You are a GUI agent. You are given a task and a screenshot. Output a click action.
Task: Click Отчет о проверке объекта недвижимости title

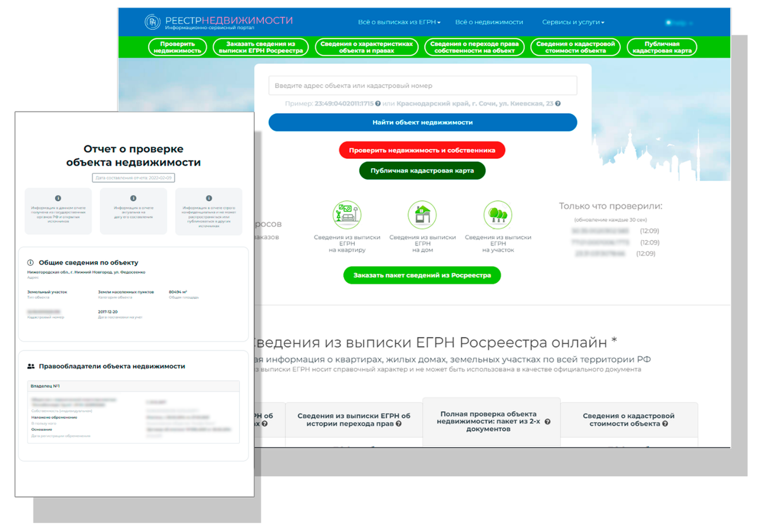point(133,156)
